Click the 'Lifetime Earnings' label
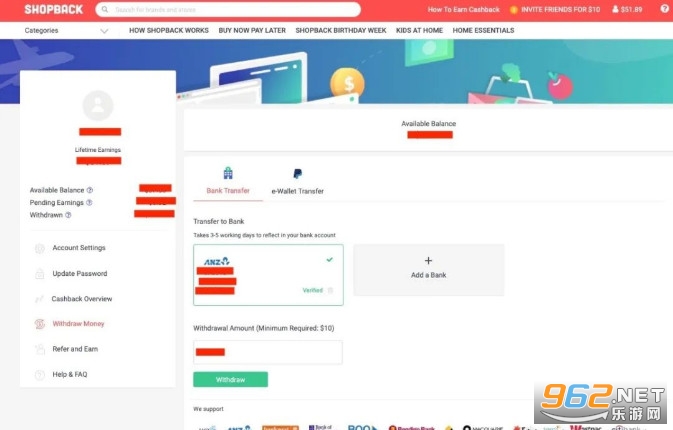Viewport: 673px width, 430px height. pyautogui.click(x=98, y=150)
